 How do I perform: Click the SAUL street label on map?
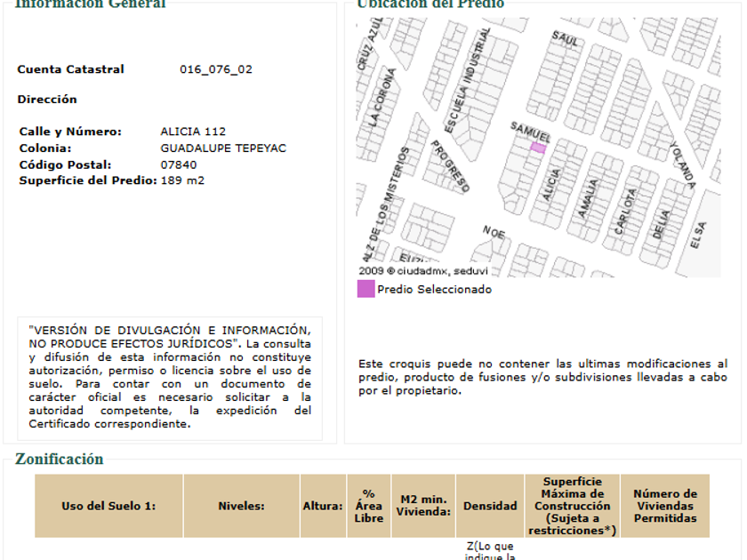[x=565, y=38]
